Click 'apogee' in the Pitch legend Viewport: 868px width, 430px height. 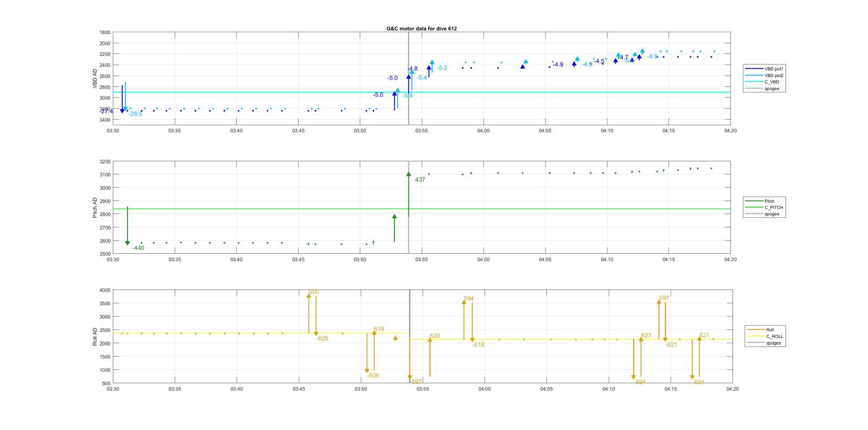click(x=771, y=214)
